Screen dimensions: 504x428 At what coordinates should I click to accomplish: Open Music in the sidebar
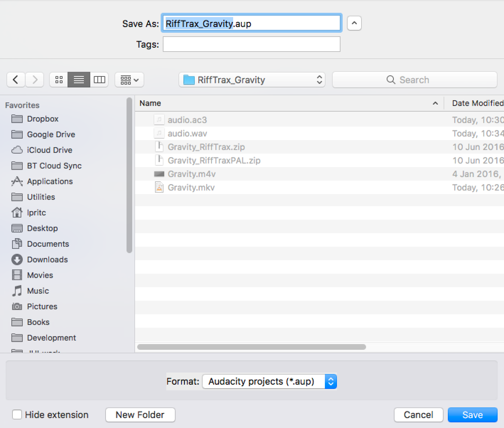pyautogui.click(x=38, y=291)
